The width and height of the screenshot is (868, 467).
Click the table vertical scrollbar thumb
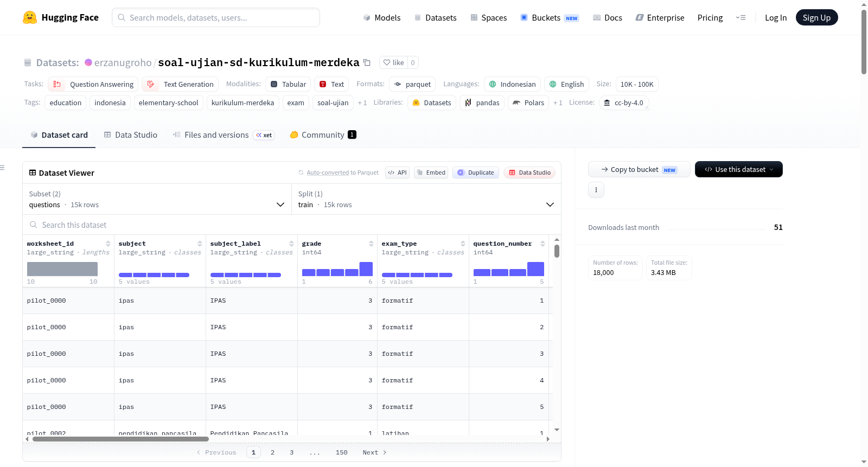pos(557,251)
